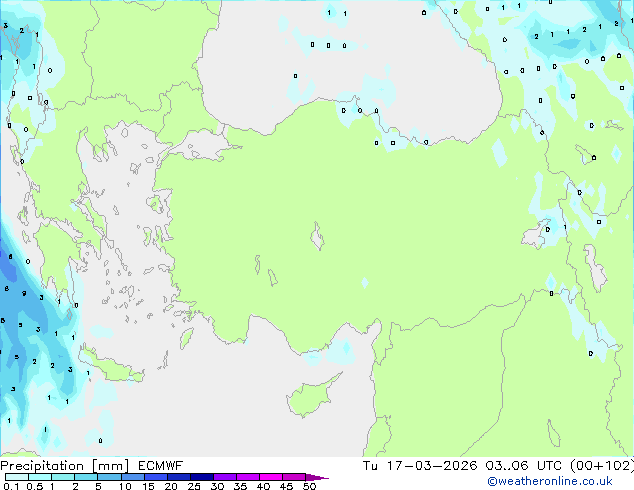Click the 'Precipitation' title word
634x490 pixels.
coord(42,466)
